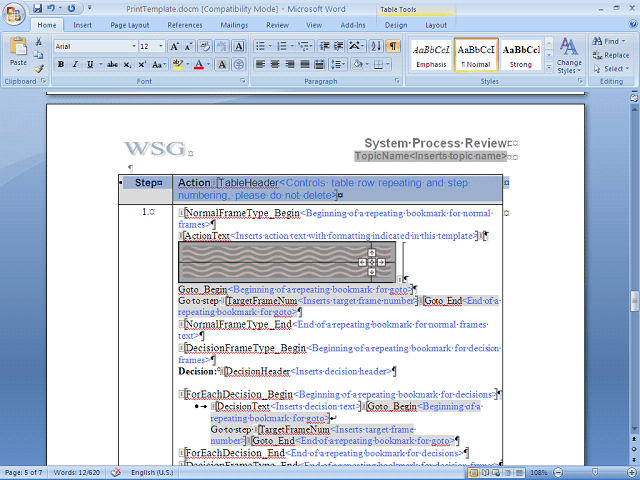640x480 pixels.
Task: Apply the Emphasis style
Action: 431,55
